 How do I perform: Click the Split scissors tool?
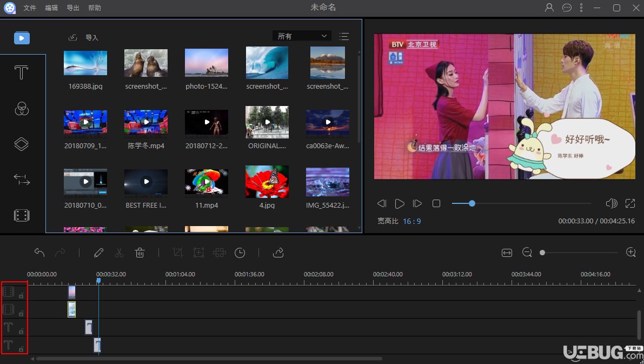pos(119,253)
